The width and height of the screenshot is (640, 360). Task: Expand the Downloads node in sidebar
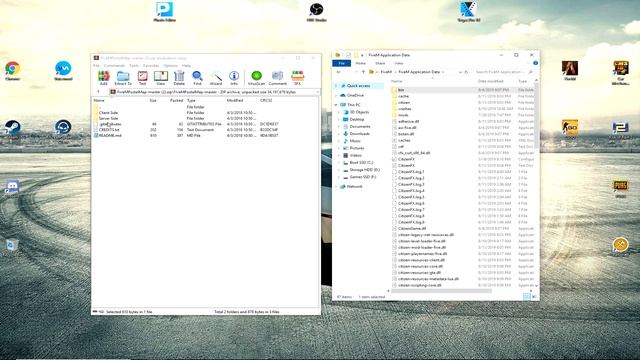(339, 134)
